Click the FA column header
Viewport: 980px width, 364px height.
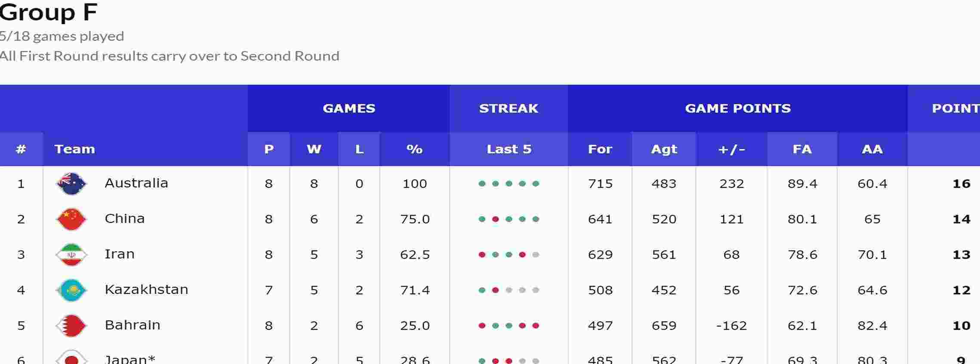tap(802, 149)
